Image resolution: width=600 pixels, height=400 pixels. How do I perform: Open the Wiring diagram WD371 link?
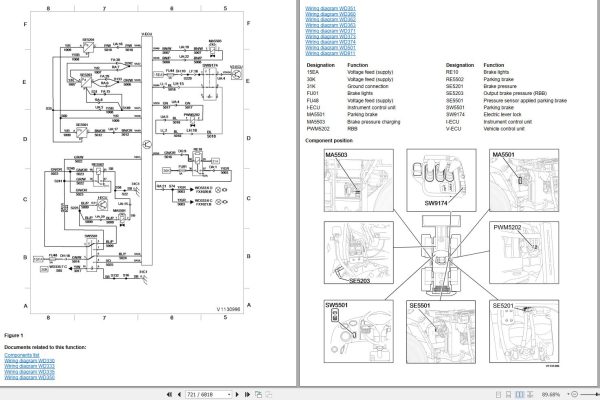(x=330, y=31)
